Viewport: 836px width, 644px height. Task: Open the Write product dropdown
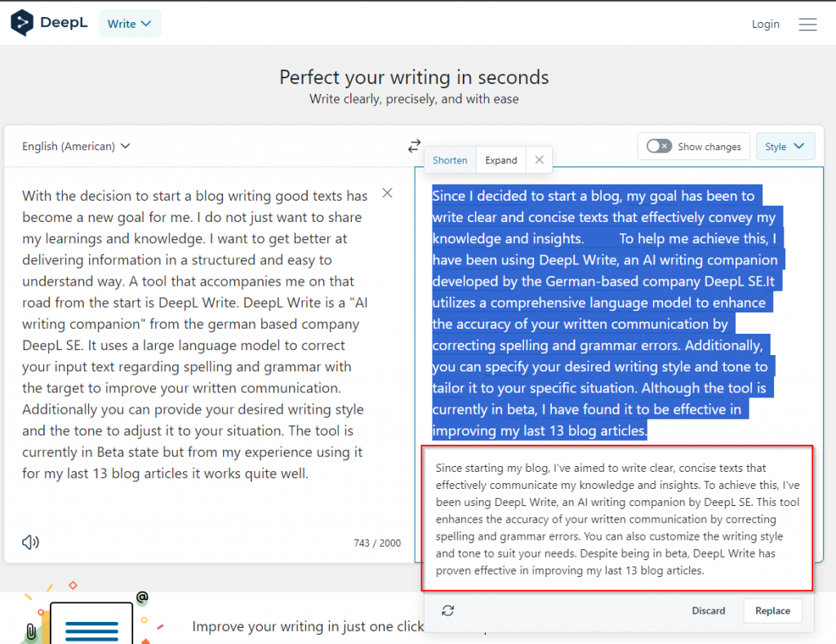(130, 24)
